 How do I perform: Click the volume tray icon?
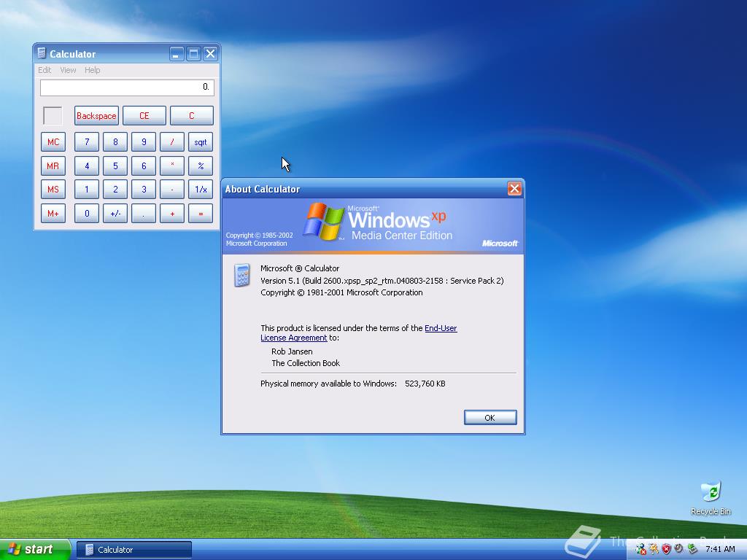coord(679,549)
